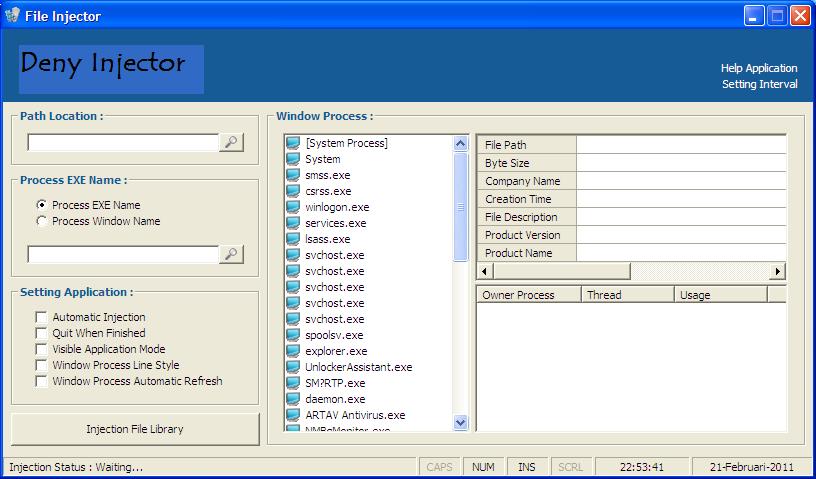Click the icon beside smss.exe
Image resolution: width=816 pixels, height=479 pixels.
[x=293, y=175]
